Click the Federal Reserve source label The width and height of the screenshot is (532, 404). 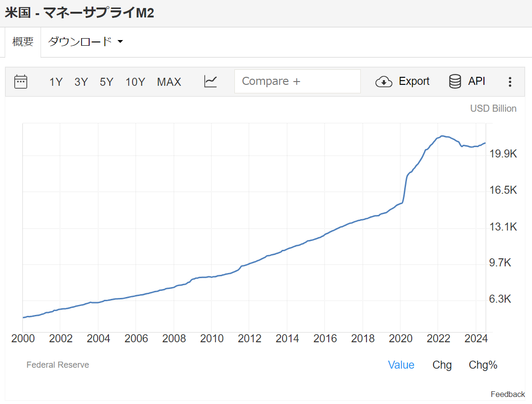[x=58, y=364]
